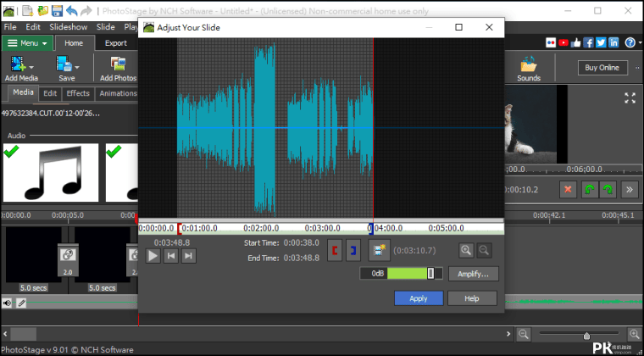
Task: Undo the last action with the blue arrow
Action: point(71,11)
